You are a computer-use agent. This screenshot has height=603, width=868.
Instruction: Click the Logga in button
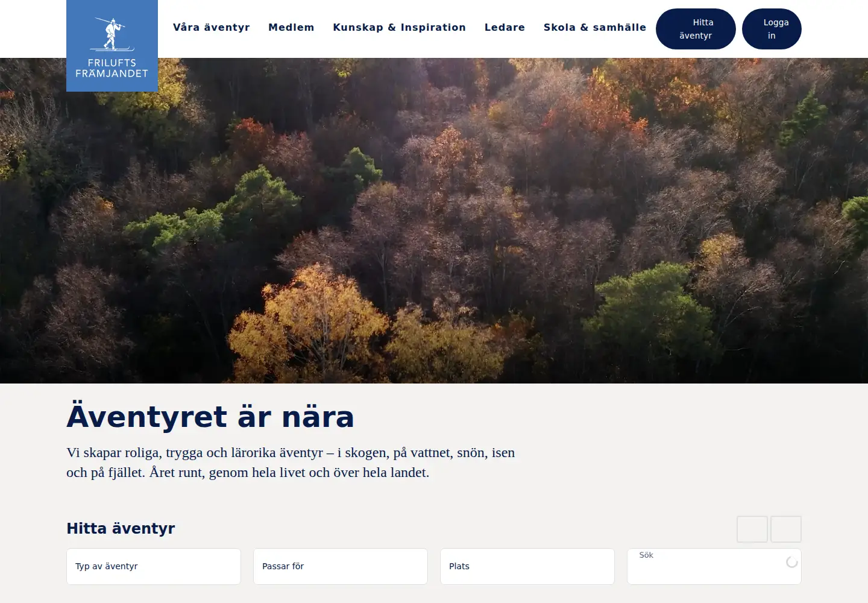[x=772, y=29]
